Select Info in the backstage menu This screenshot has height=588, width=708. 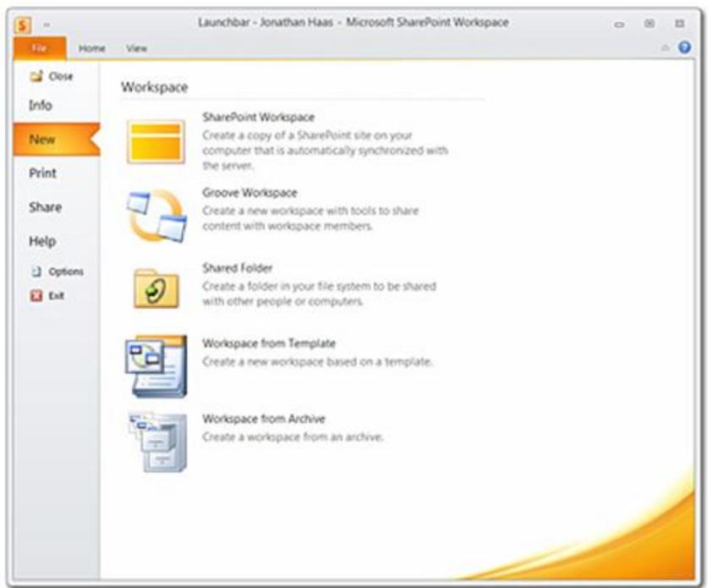(41, 105)
